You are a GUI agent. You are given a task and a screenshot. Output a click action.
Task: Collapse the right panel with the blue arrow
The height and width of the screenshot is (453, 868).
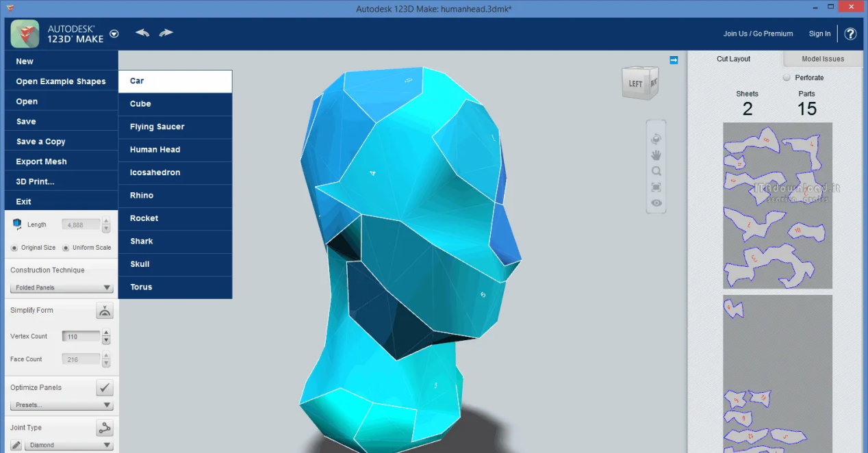[x=674, y=60]
